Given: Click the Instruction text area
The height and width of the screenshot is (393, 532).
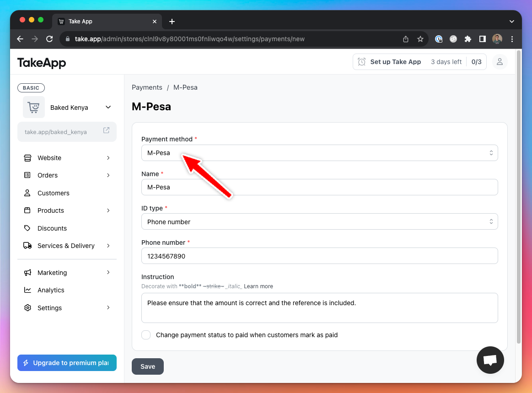Looking at the screenshot, I should 319,308.
